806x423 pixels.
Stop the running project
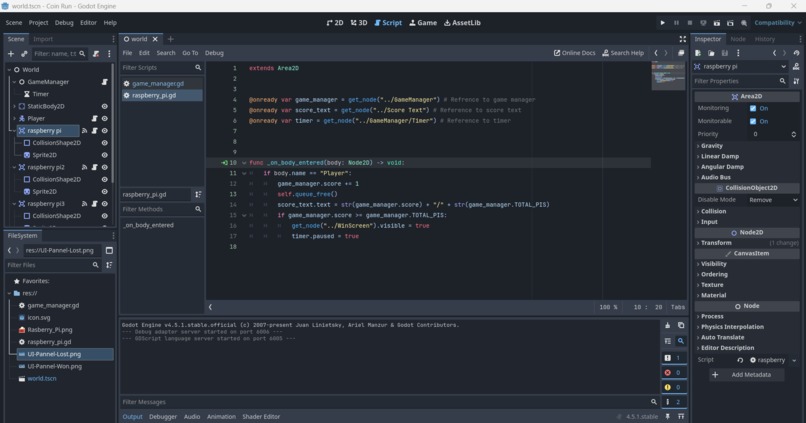[690, 23]
